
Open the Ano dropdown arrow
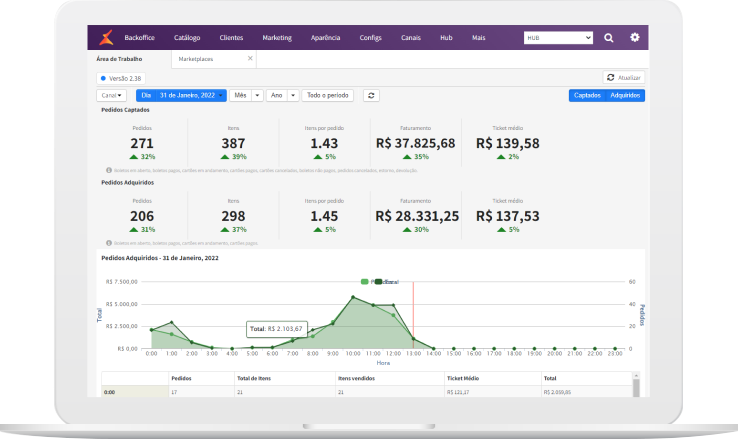[x=293, y=95]
